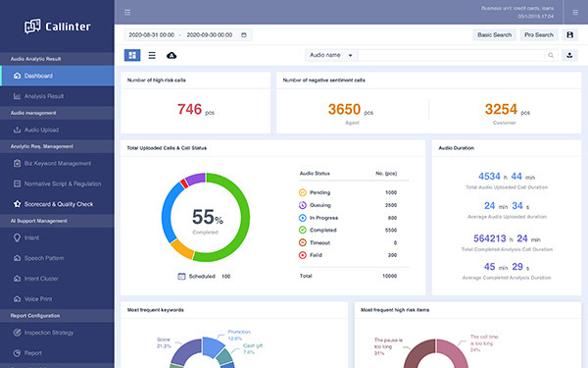The image size is (588, 368).
Task: Switch to list view layout
Action: point(152,56)
